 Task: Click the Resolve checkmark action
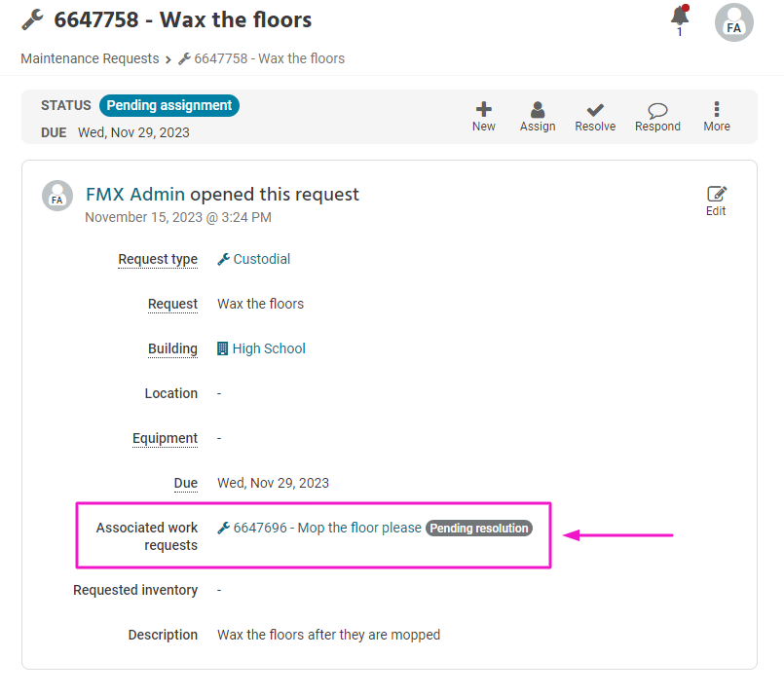(x=595, y=117)
